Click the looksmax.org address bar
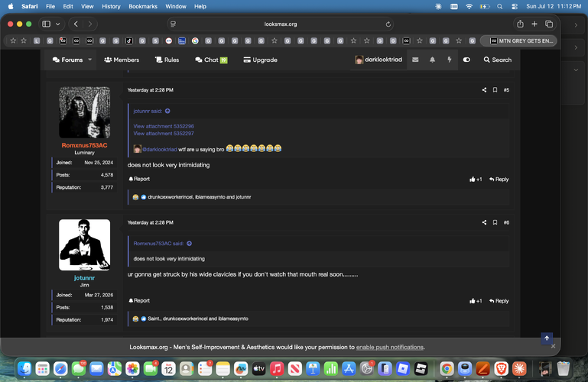 point(280,24)
